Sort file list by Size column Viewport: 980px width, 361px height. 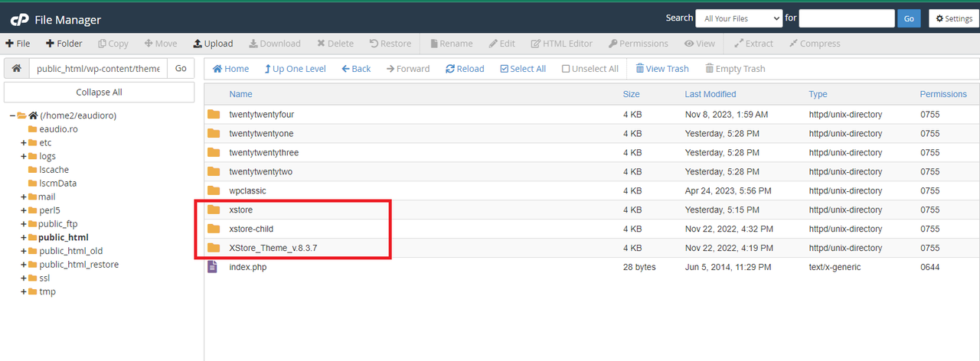631,94
